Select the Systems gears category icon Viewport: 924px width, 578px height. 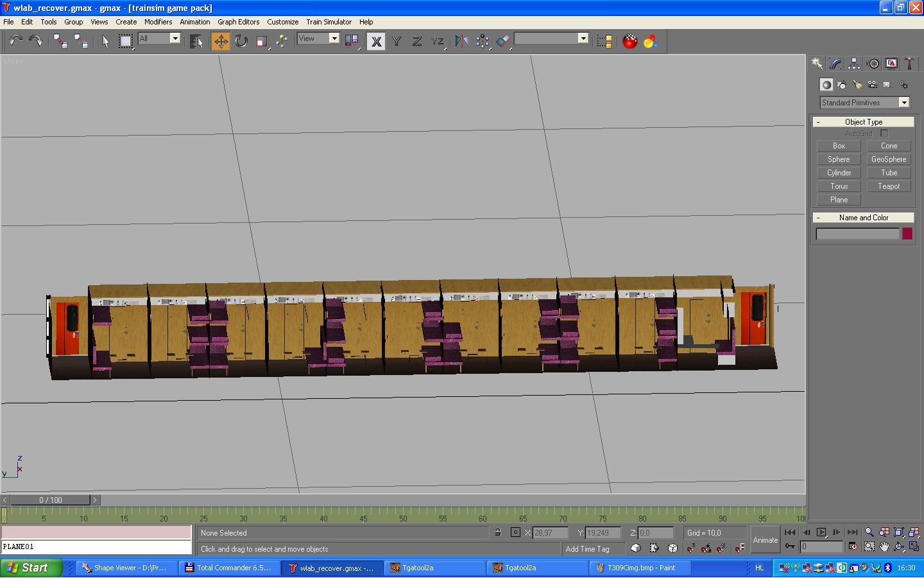point(903,85)
